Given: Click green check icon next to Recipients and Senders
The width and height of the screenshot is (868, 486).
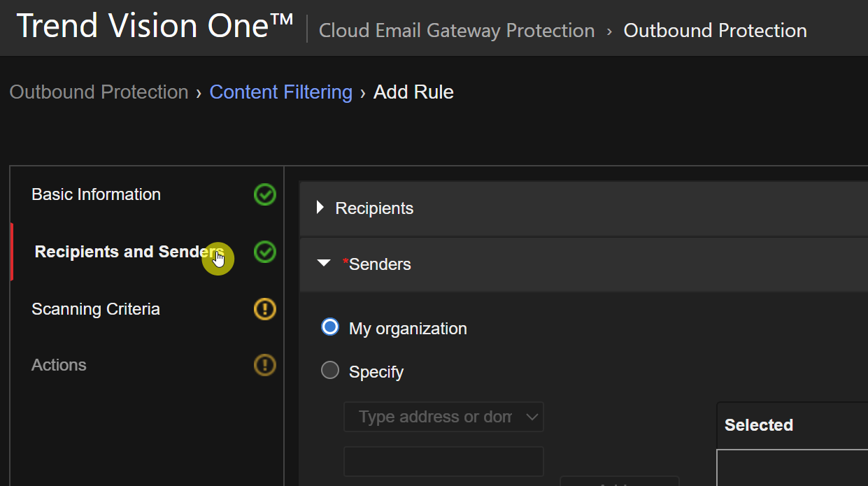Looking at the screenshot, I should click(x=264, y=252).
